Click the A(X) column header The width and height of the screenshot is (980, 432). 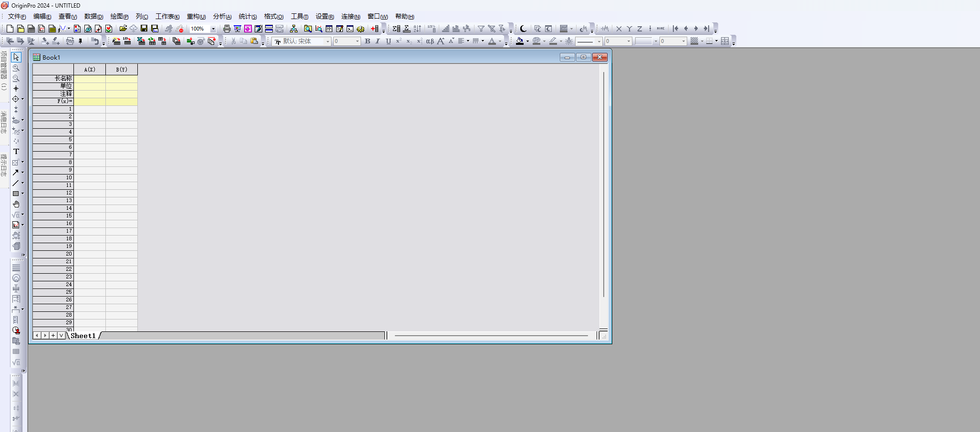pyautogui.click(x=90, y=70)
